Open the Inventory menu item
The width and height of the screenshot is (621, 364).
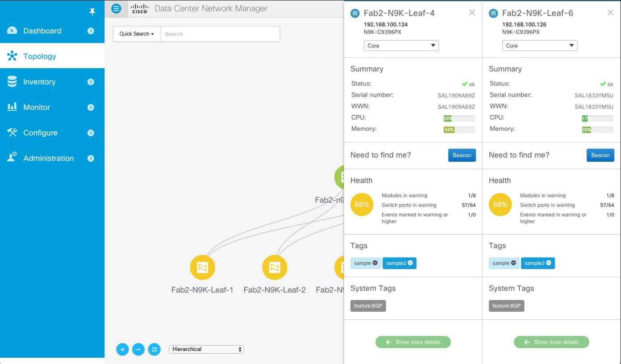pyautogui.click(x=52, y=82)
